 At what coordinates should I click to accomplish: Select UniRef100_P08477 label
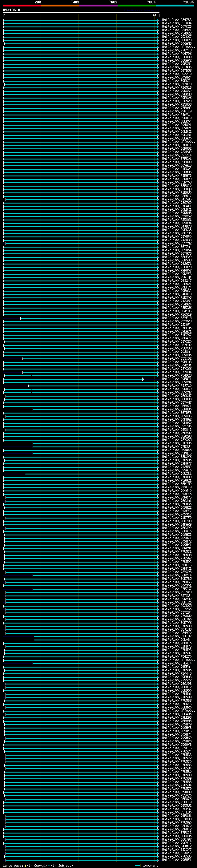coord(177,338)
